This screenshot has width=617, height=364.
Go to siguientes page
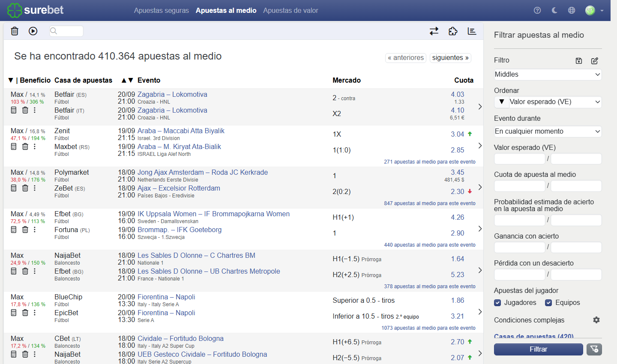[x=450, y=58]
